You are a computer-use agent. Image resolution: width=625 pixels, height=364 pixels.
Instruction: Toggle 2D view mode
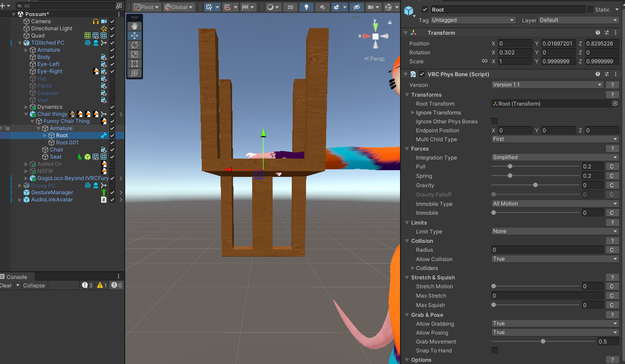tap(290, 7)
